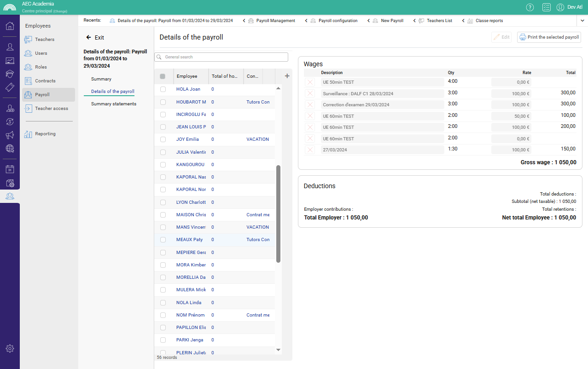This screenshot has height=369, width=588.
Task: Open the Summary statements section
Action: (x=114, y=104)
